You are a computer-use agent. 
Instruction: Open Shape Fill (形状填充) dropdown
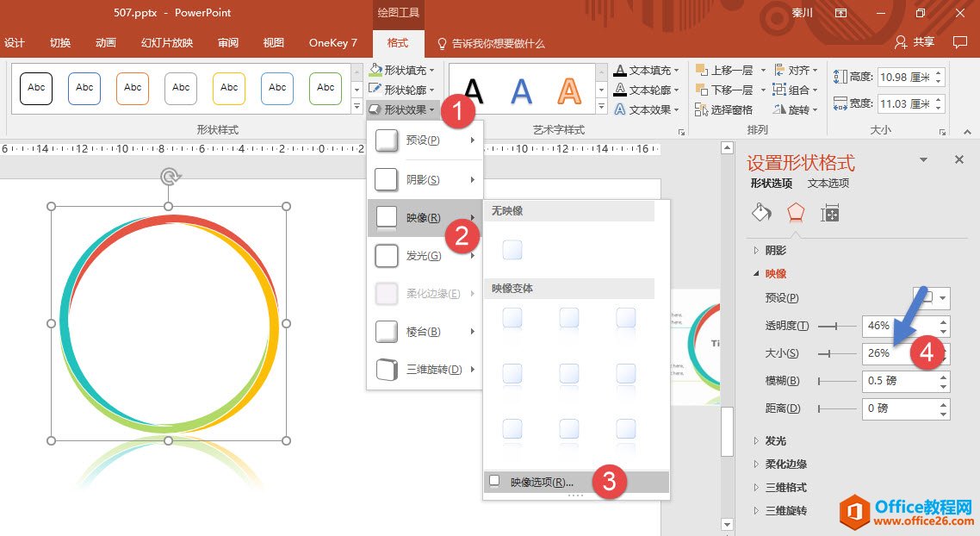point(402,70)
